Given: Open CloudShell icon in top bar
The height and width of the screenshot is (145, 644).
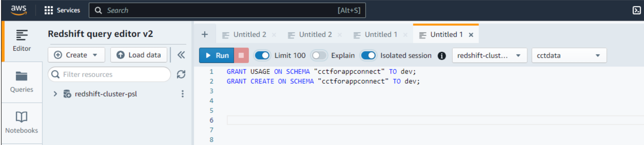Looking at the screenshot, I should coord(637,10).
